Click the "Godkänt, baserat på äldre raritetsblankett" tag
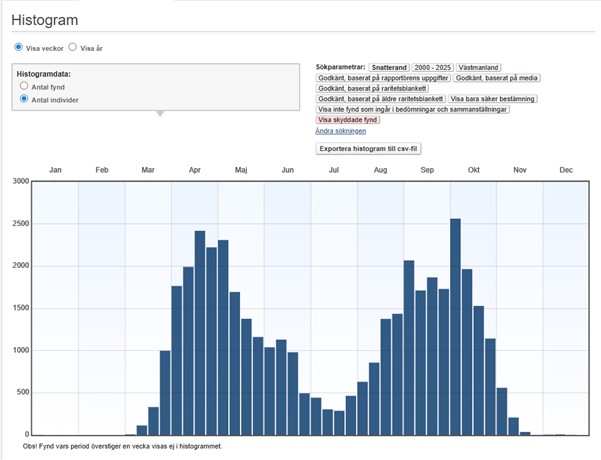The image size is (601, 460). (x=380, y=99)
